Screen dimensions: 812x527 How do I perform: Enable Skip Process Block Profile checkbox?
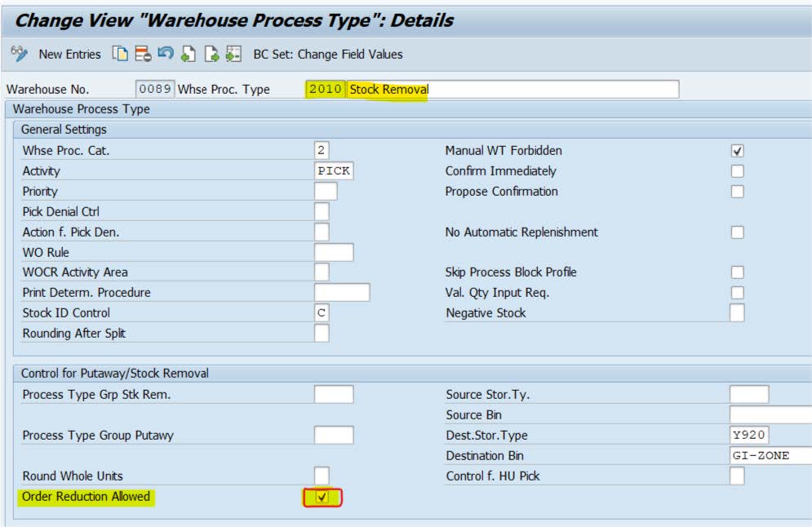pos(737,272)
